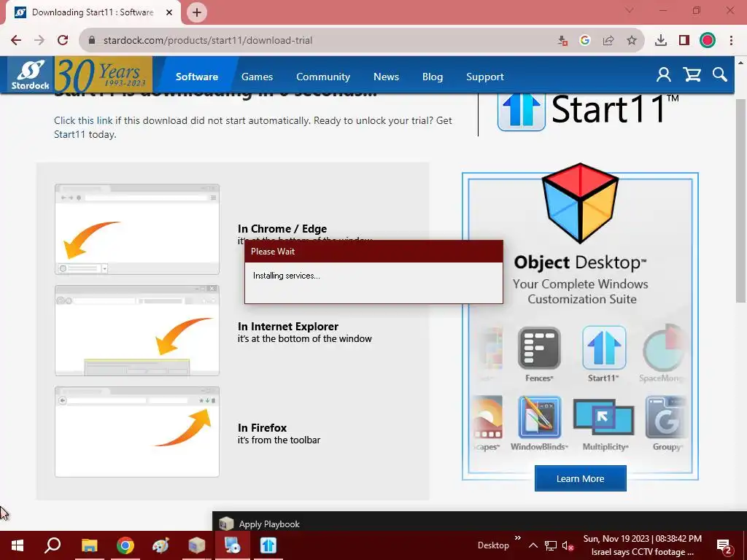747x560 pixels.
Task: Click the volume muted tray icon
Action: [x=568, y=545]
